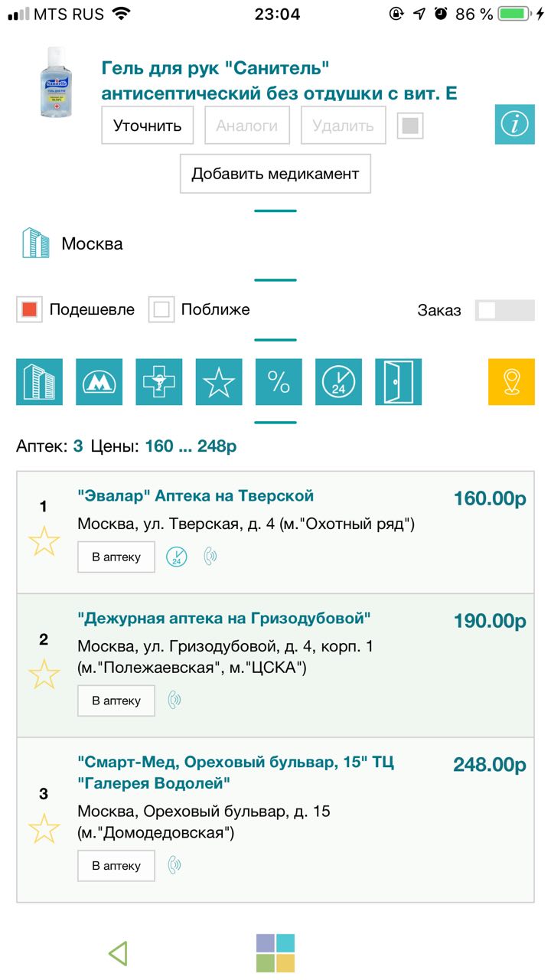Open the product info icon
This screenshot has width=551, height=980.
[x=514, y=124]
